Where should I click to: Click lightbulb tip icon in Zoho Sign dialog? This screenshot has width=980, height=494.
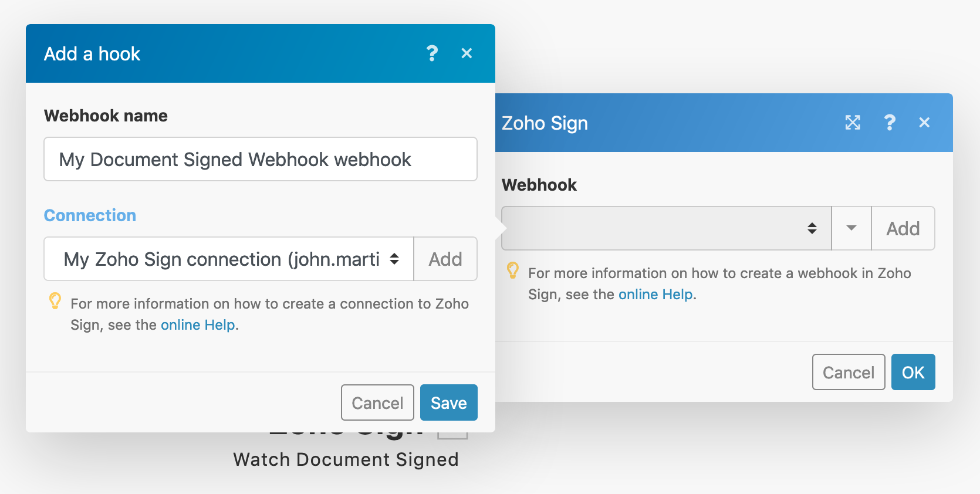[x=513, y=270]
